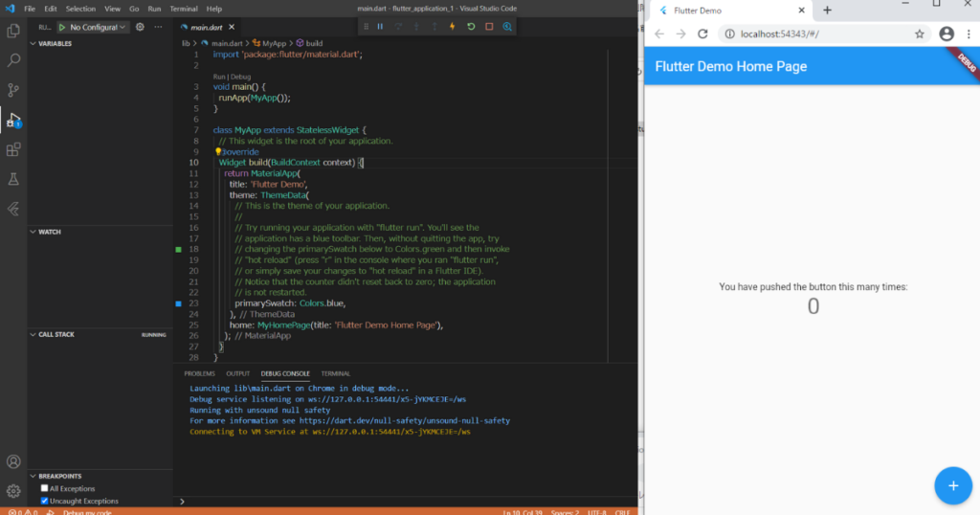
Task: Start debugging with the green play icon
Action: tap(62, 28)
